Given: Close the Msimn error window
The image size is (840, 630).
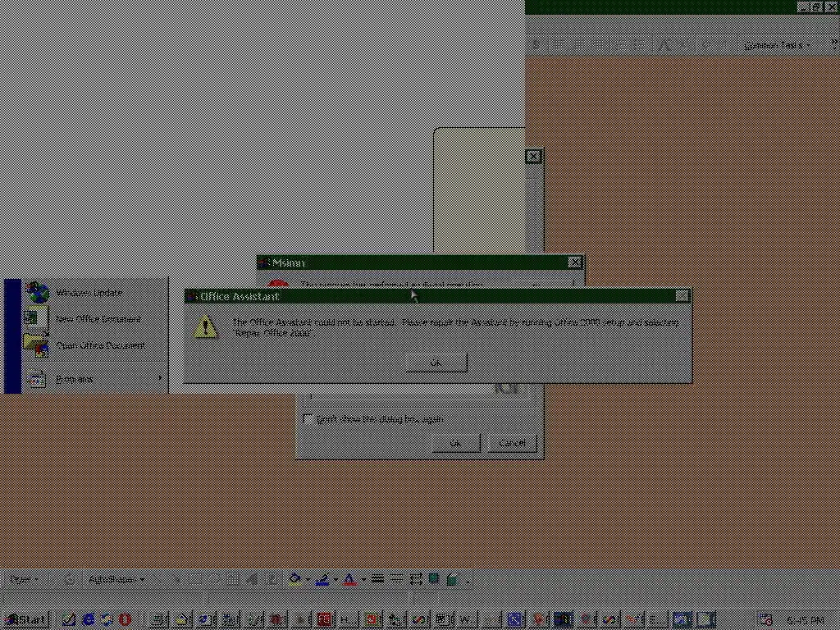Looking at the screenshot, I should 574,262.
